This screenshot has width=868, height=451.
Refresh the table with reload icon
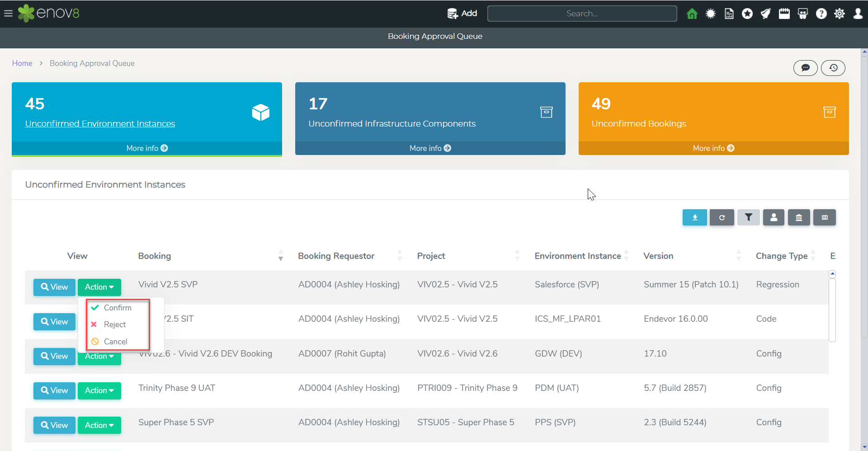(722, 217)
